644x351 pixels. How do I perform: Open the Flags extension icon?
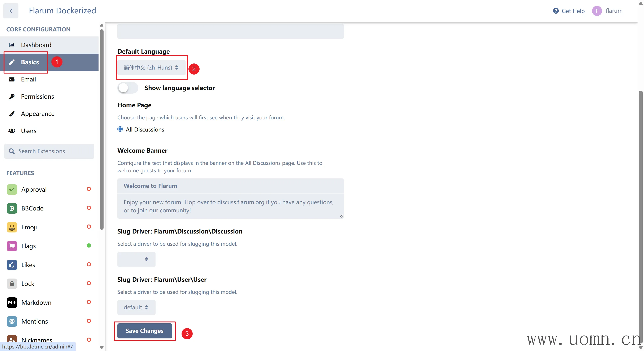pos(12,246)
